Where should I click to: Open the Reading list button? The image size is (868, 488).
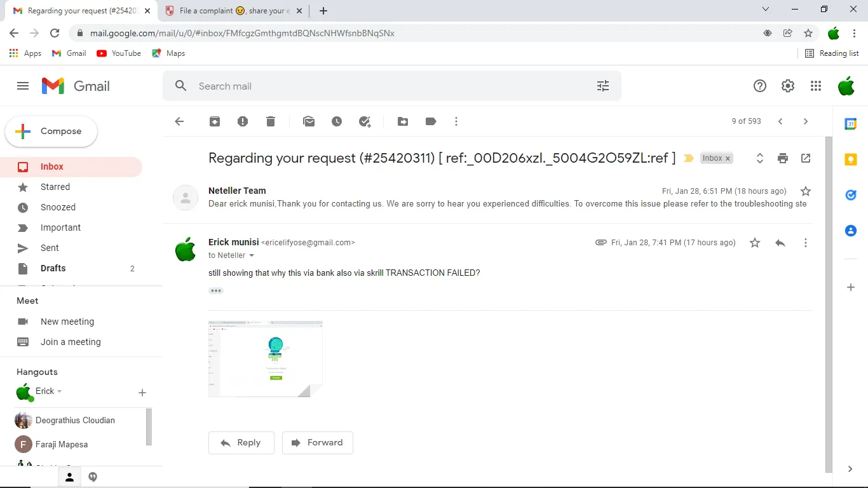tap(832, 53)
